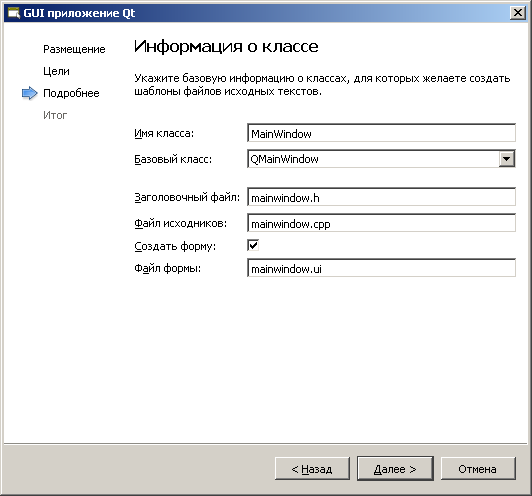Click the Заголовочный файл field mainwindow.h
This screenshot has height=496, width=532.
pyautogui.click(x=381, y=197)
